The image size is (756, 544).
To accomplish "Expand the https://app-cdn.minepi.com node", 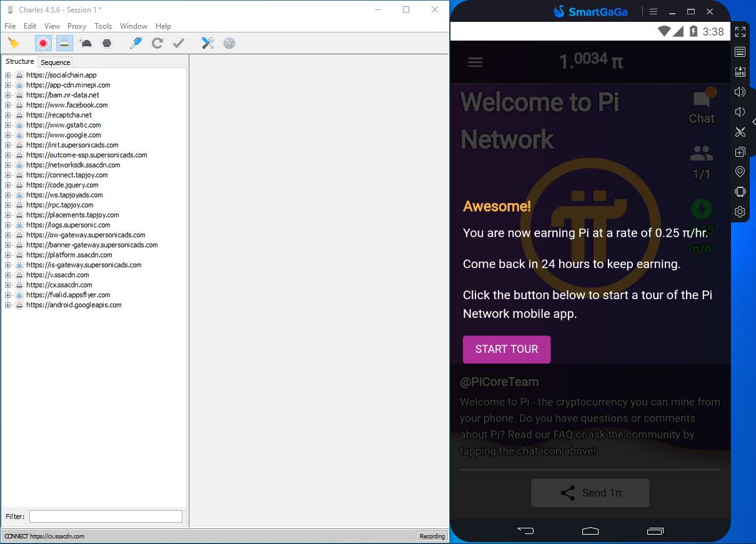I will point(8,85).
